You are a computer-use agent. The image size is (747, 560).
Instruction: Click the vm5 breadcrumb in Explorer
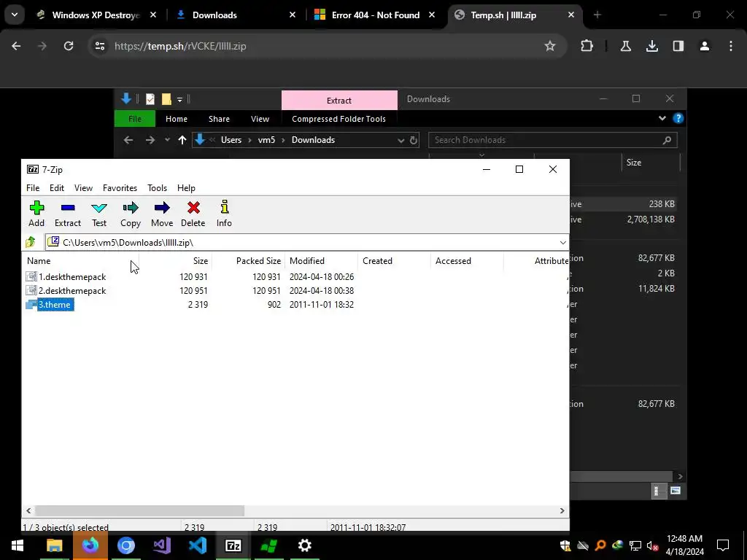point(266,140)
